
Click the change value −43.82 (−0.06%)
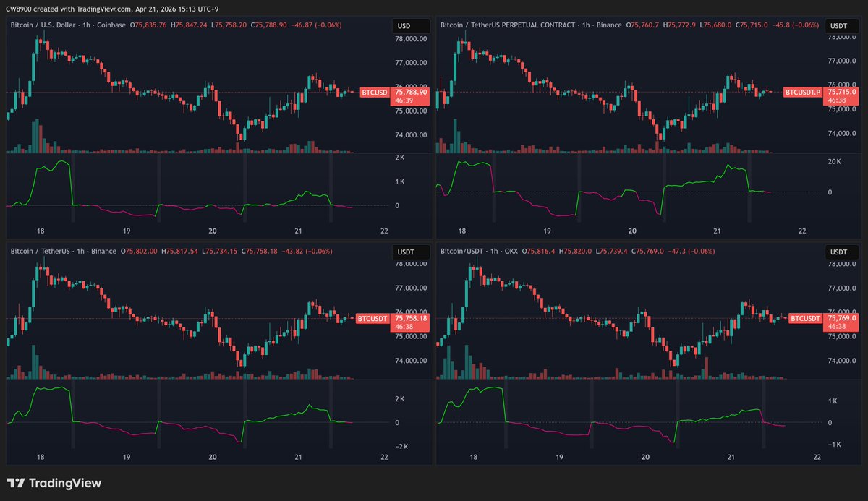[308, 252]
